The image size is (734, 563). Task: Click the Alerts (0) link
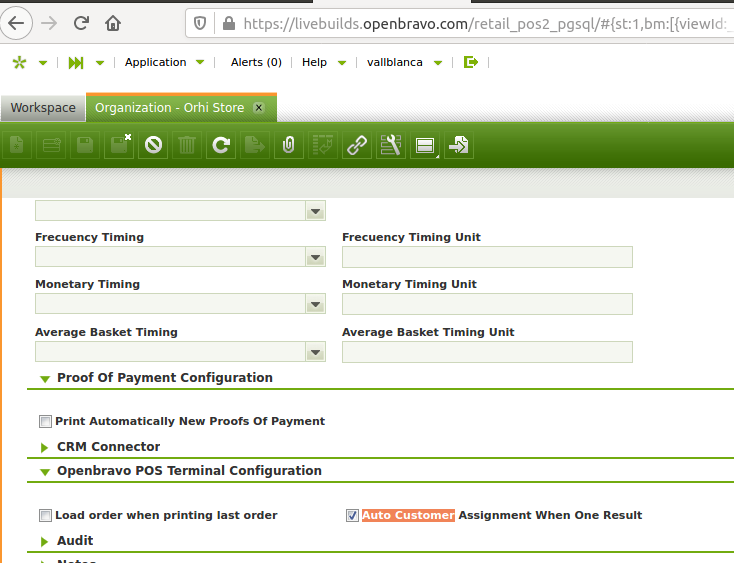[x=256, y=62]
